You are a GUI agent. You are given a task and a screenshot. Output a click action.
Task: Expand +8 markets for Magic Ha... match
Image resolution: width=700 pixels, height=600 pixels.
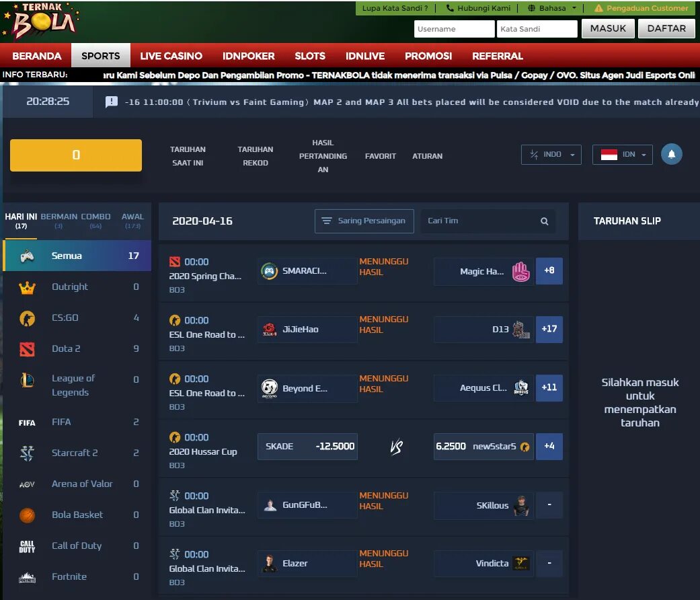(549, 270)
